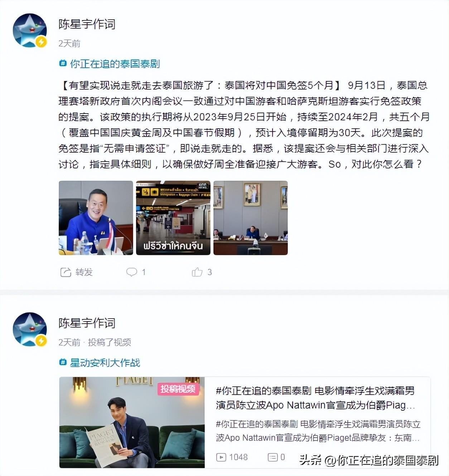Click the topic icon beside 星动安利大作战
The height and width of the screenshot is (476, 449).
click(63, 363)
